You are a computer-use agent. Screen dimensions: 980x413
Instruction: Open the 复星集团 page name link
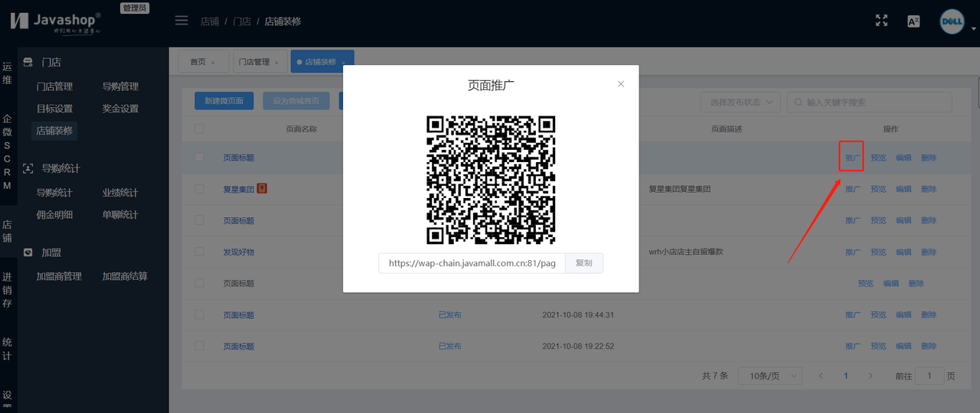click(x=239, y=189)
